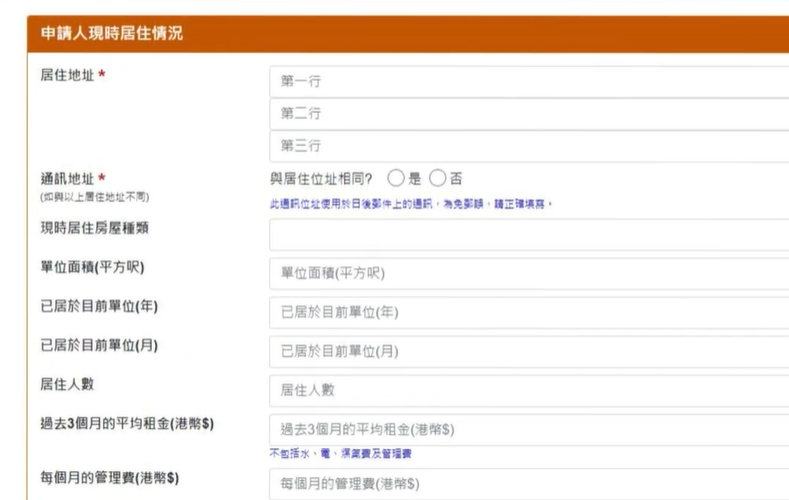Select the 第三行 address input box

(x=528, y=147)
